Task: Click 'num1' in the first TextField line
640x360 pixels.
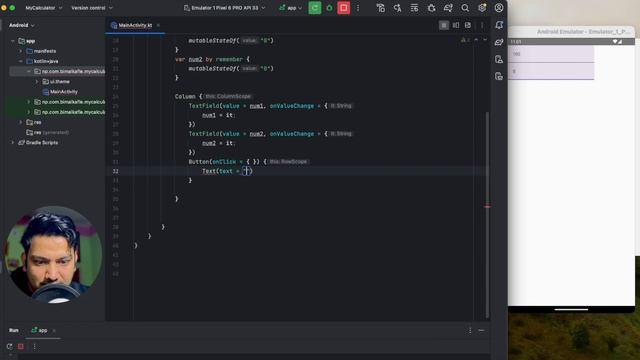Action: [256, 106]
